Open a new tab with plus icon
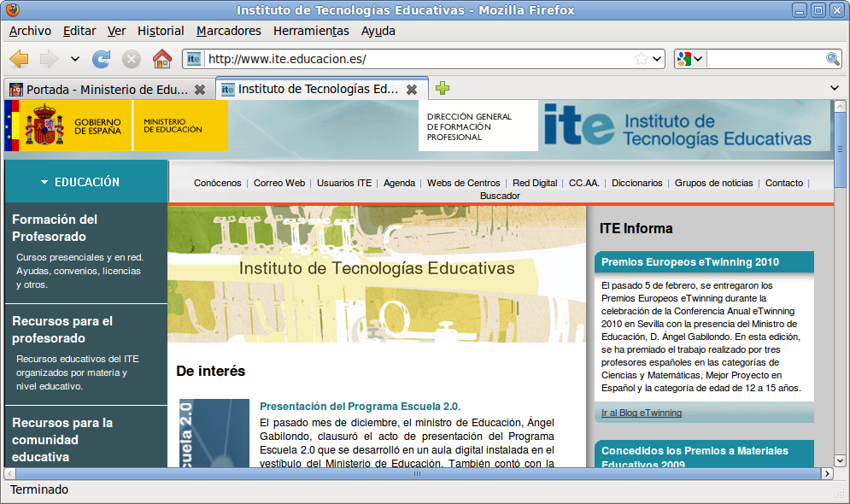Screen dimensions: 850x504 click(443, 88)
